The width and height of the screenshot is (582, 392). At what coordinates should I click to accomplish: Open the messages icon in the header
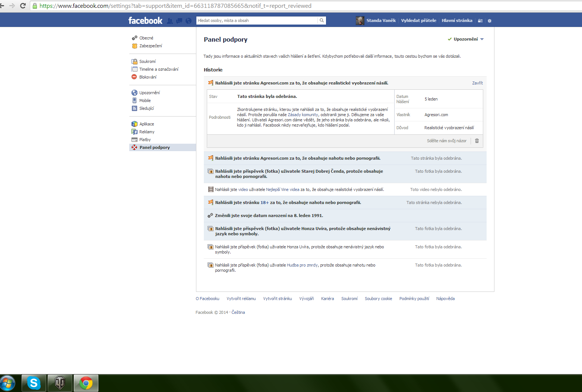tap(179, 21)
